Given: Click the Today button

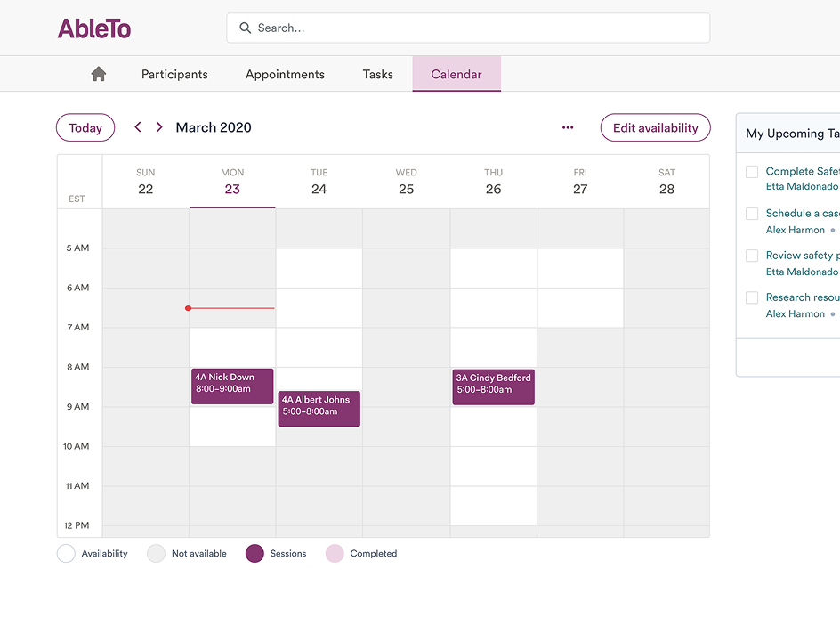Looking at the screenshot, I should [x=85, y=127].
